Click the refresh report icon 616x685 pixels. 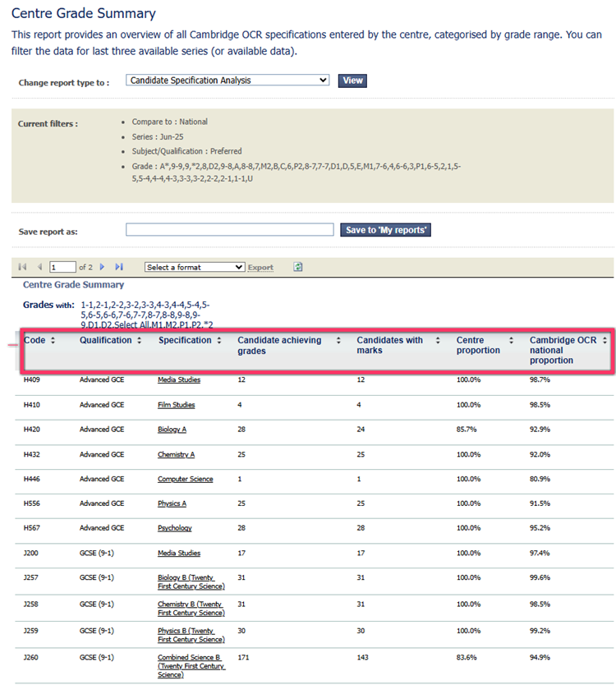[x=298, y=267]
